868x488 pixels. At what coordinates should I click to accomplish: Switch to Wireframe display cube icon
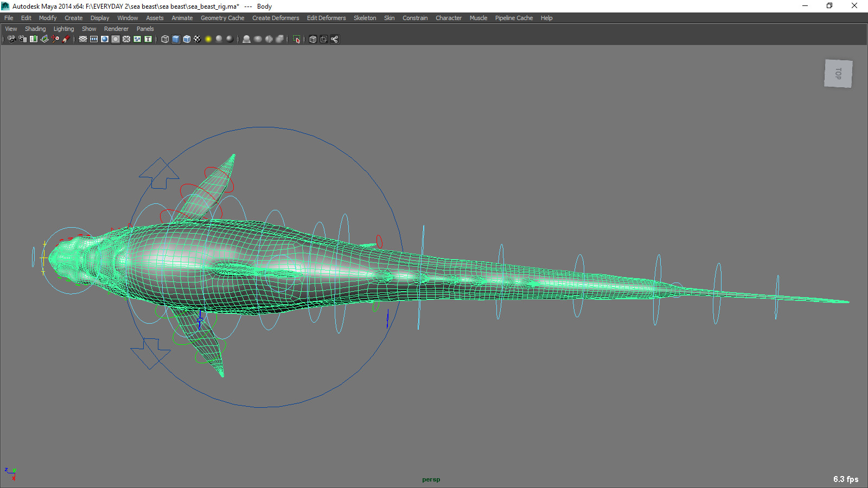[165, 39]
